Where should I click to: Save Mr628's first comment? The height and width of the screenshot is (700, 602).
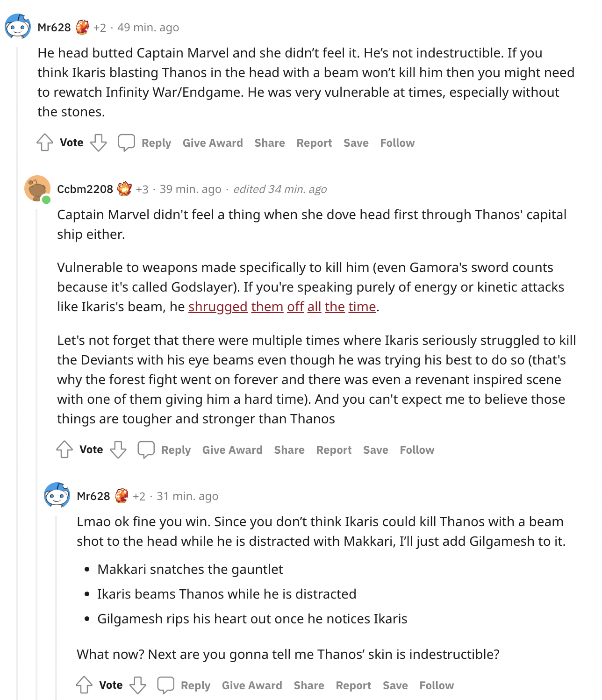[356, 143]
